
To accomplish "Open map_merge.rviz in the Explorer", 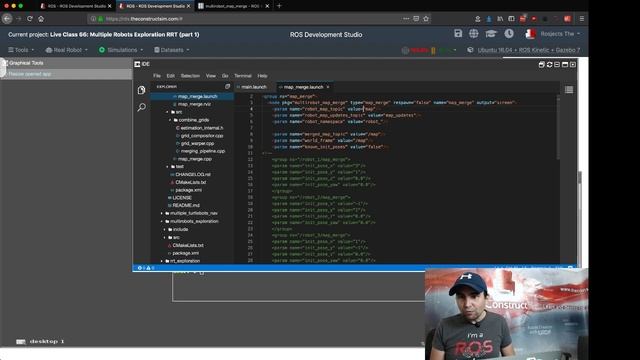I will [194, 104].
